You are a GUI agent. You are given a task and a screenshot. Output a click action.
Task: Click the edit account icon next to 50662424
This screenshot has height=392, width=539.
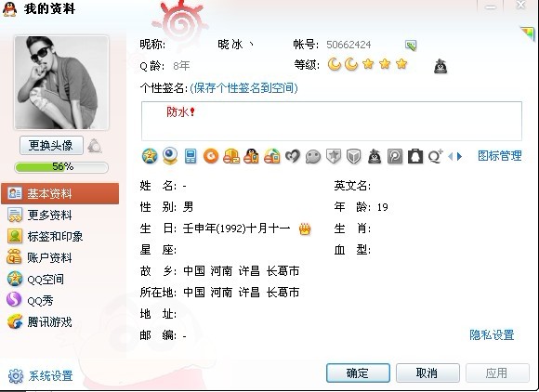[x=411, y=45]
